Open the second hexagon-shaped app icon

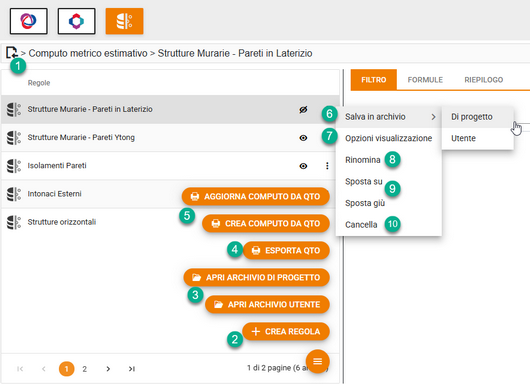click(76, 21)
